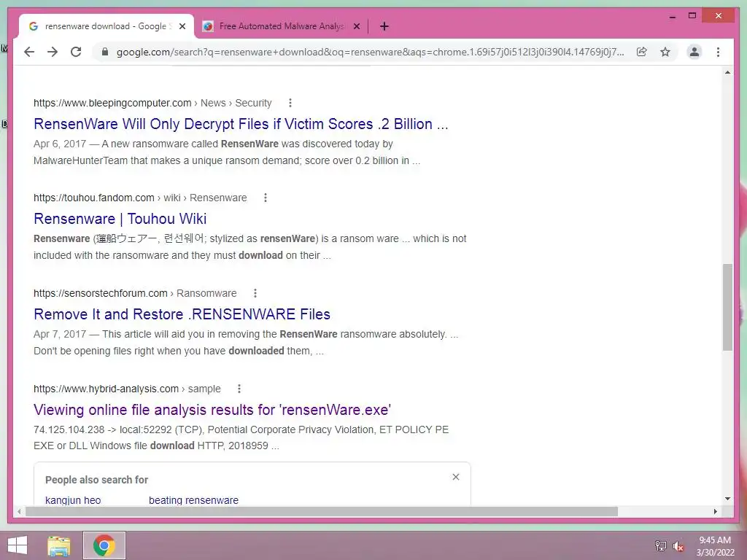This screenshot has height=560, width=747.
Task: Click the hybrid-analysis.com breadcrumb URL
Action: (127, 389)
